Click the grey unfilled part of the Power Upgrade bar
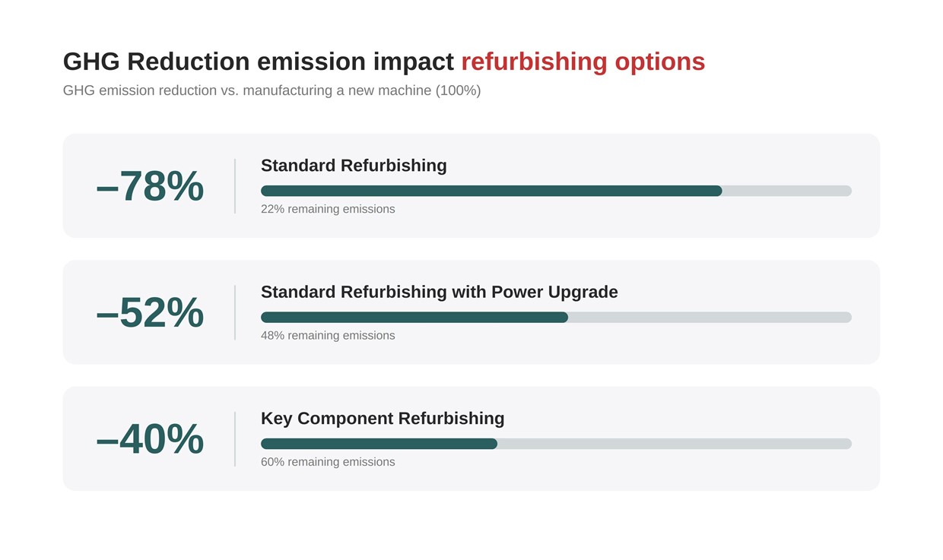 (709, 317)
